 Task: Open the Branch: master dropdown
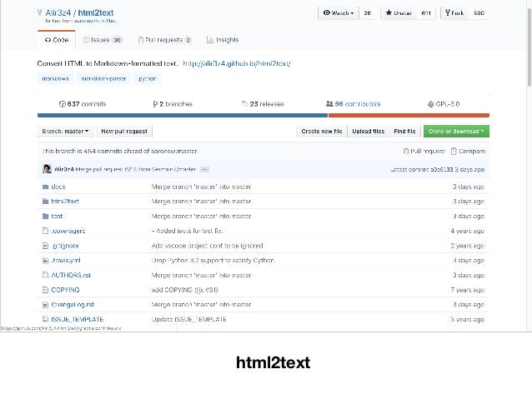[x=66, y=131]
